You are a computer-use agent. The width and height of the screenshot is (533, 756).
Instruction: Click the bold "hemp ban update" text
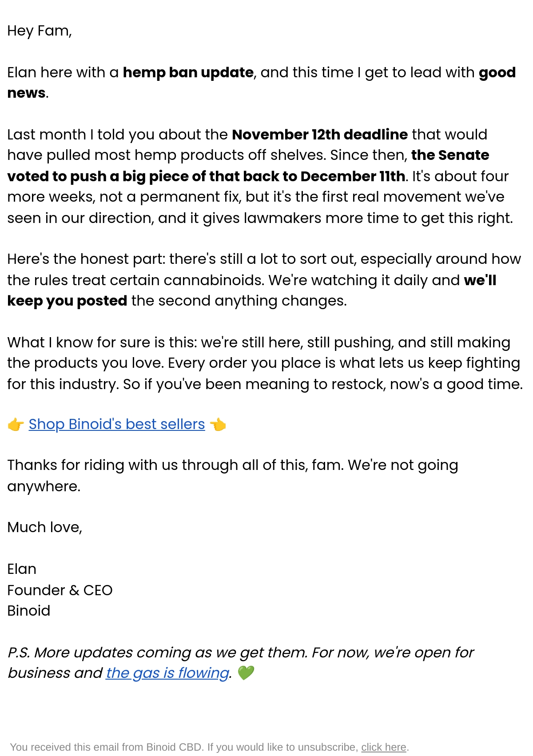188,72
